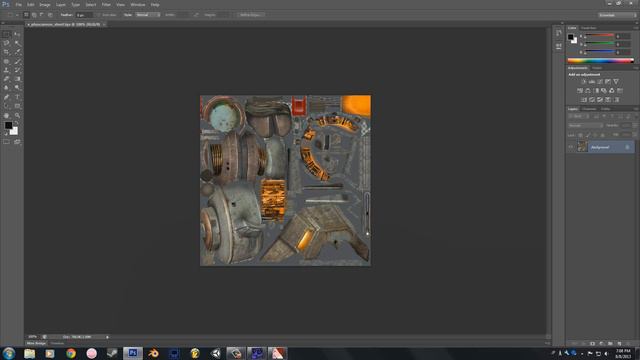This screenshot has height=360, width=640.
Task: Open the Mini Bridge tab
Action: pyautogui.click(x=36, y=343)
